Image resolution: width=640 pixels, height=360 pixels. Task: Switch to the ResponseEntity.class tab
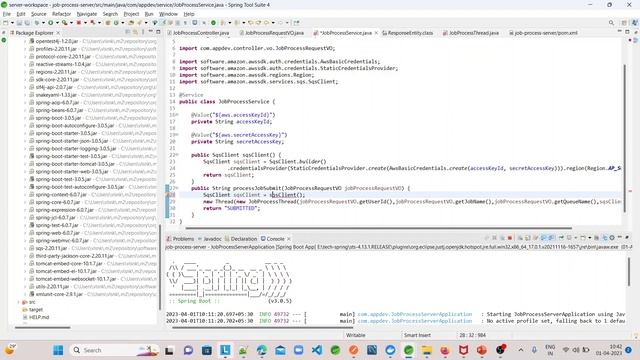pos(408,33)
